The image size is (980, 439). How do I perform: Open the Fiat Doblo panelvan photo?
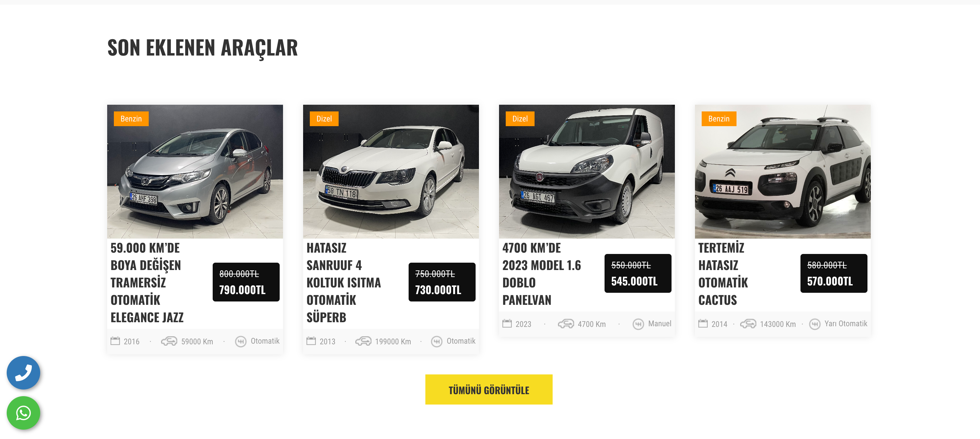(587, 171)
